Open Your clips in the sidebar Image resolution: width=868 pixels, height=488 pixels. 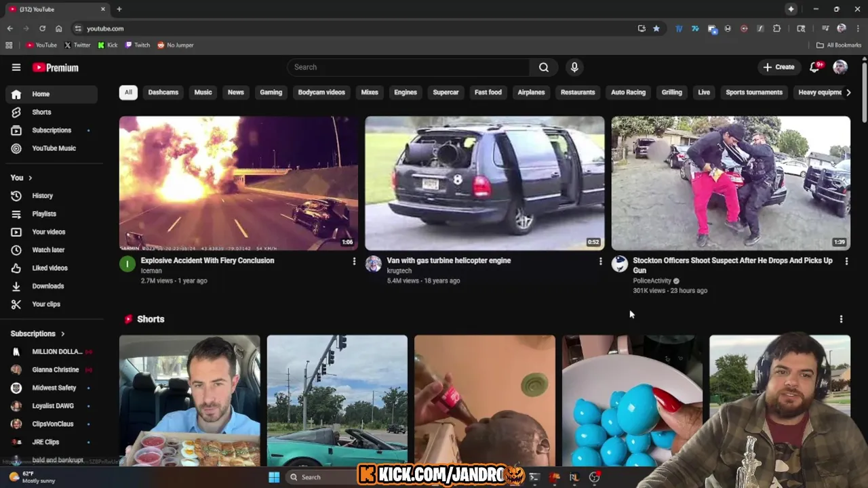[52, 304]
